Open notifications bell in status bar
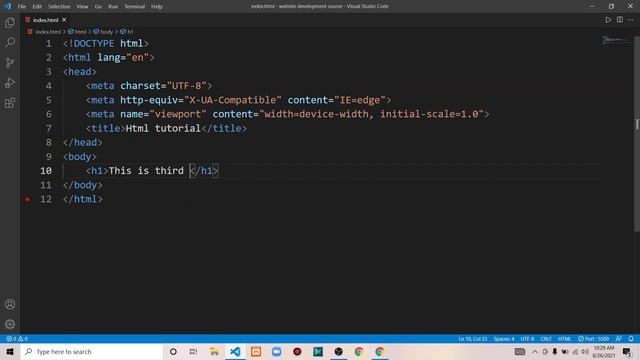 631,339
